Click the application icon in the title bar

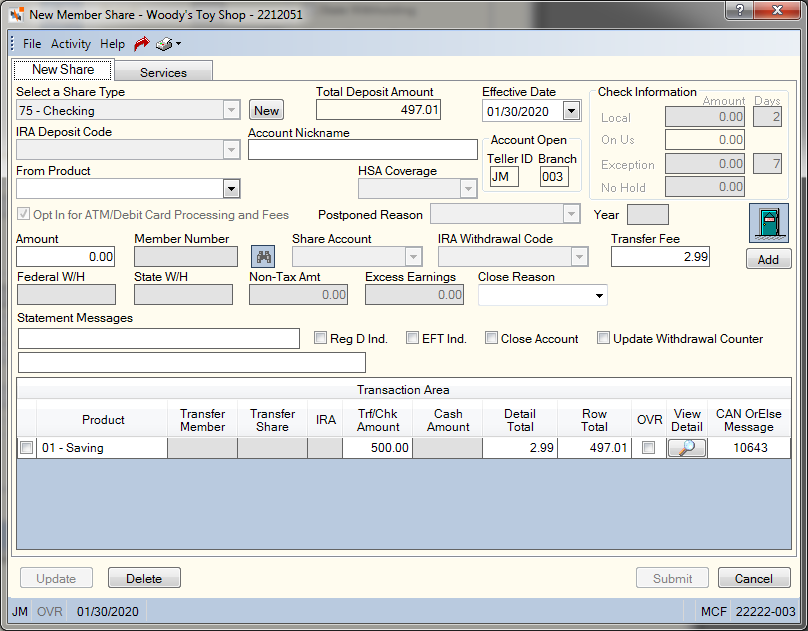(17, 14)
